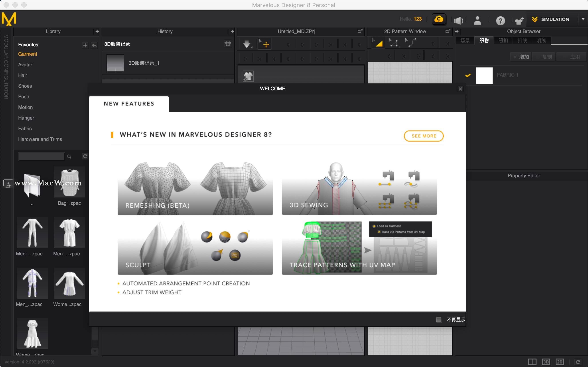Toggle the speaker/sound icon in toolbar
Image resolution: width=588 pixels, height=367 pixels.
(459, 20)
